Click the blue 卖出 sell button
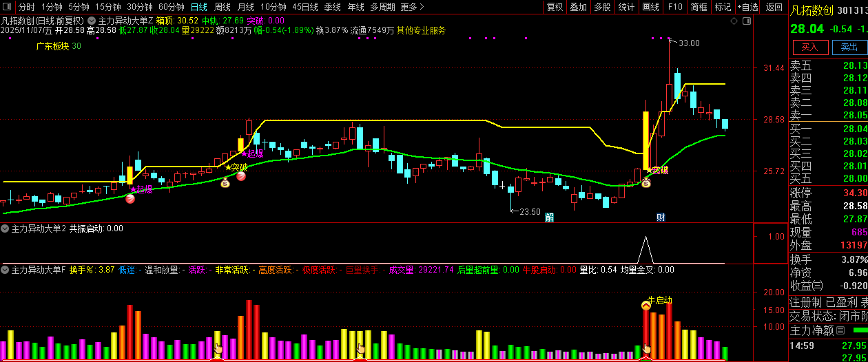868x362 pixels. pyautogui.click(x=849, y=47)
